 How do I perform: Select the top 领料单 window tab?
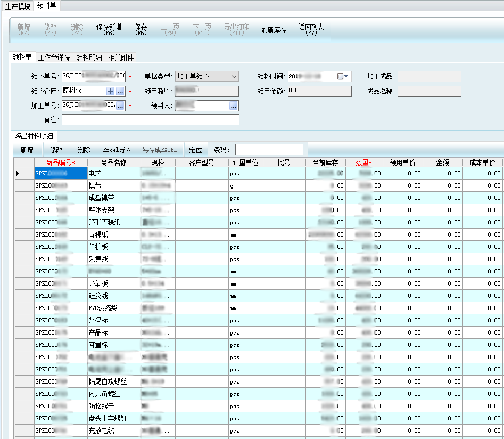[46, 5]
